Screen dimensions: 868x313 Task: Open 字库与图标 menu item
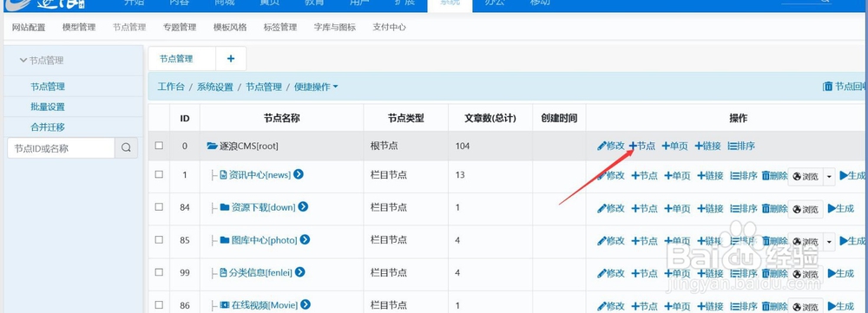tap(335, 27)
